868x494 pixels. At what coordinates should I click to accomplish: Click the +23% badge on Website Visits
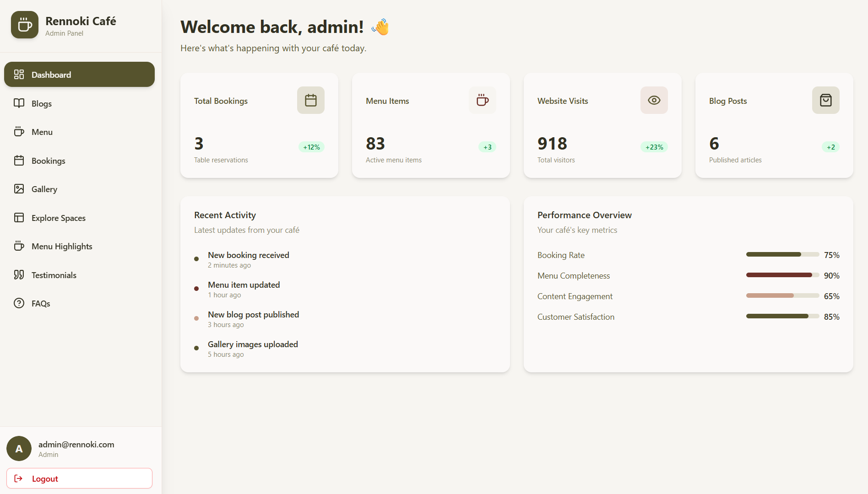654,147
